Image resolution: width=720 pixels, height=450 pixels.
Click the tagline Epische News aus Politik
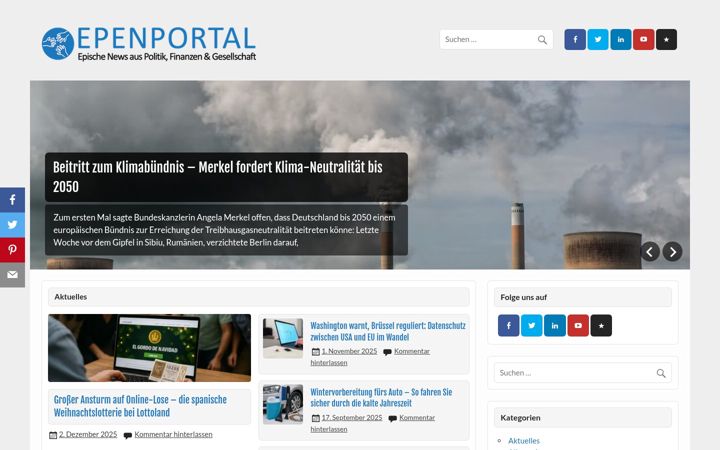point(167,57)
